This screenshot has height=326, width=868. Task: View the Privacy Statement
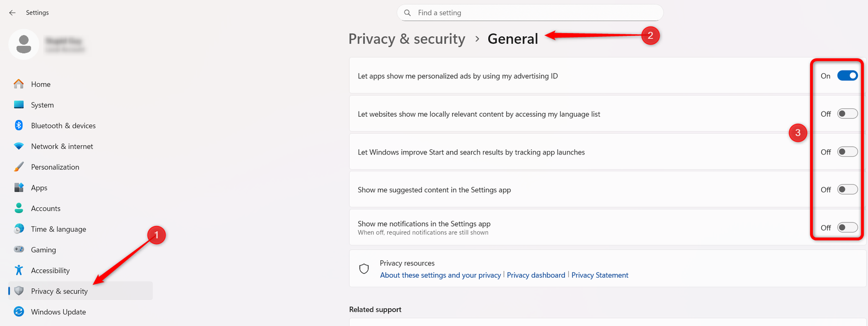[599, 274]
